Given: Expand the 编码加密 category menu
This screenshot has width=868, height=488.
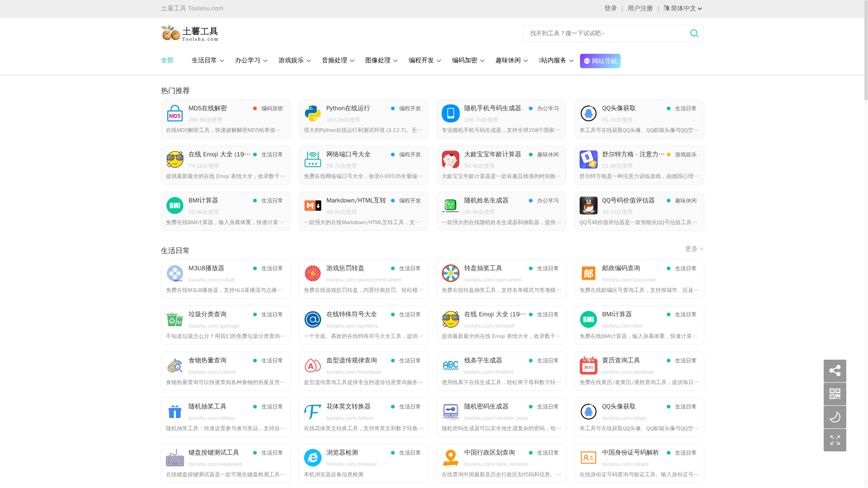Looking at the screenshot, I should click(x=468, y=61).
